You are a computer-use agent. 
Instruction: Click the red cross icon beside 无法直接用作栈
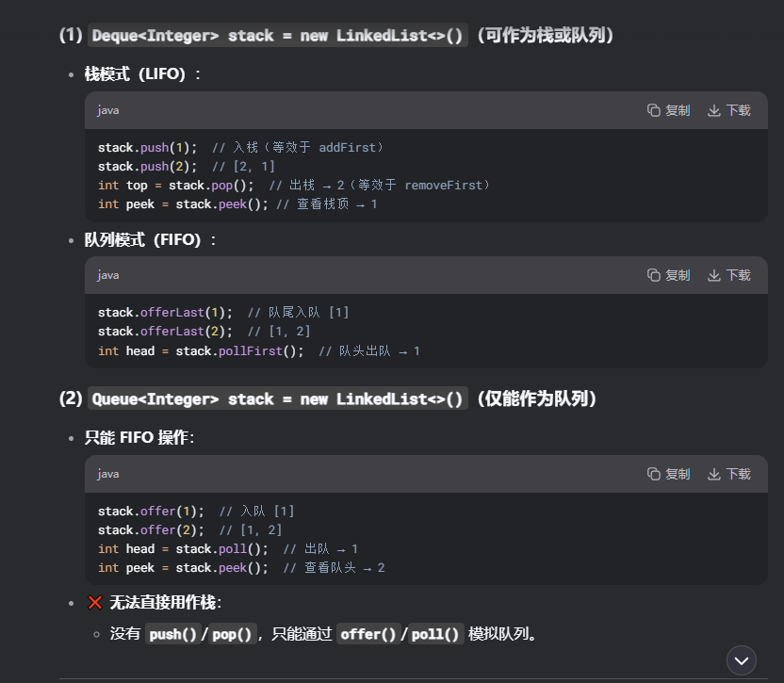tap(95, 603)
